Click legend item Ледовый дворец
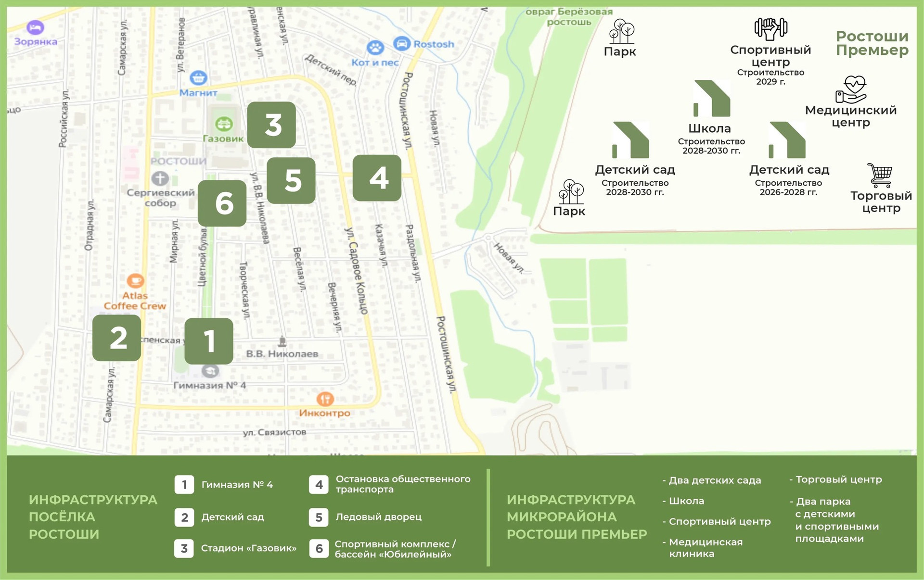 pyautogui.click(x=378, y=517)
